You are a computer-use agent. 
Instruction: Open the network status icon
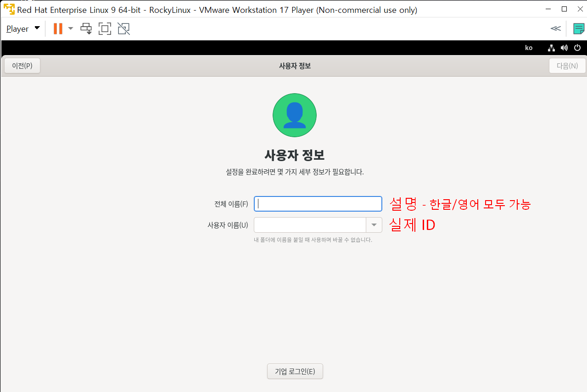(551, 48)
